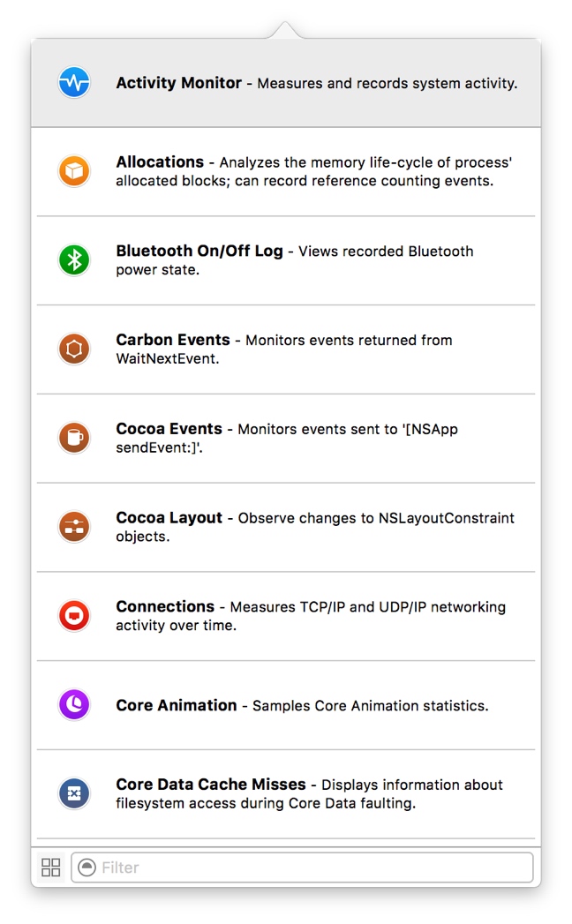The height and width of the screenshot is (924, 572).
Task: Select the Activity Monitor instrument title
Action: point(179,83)
